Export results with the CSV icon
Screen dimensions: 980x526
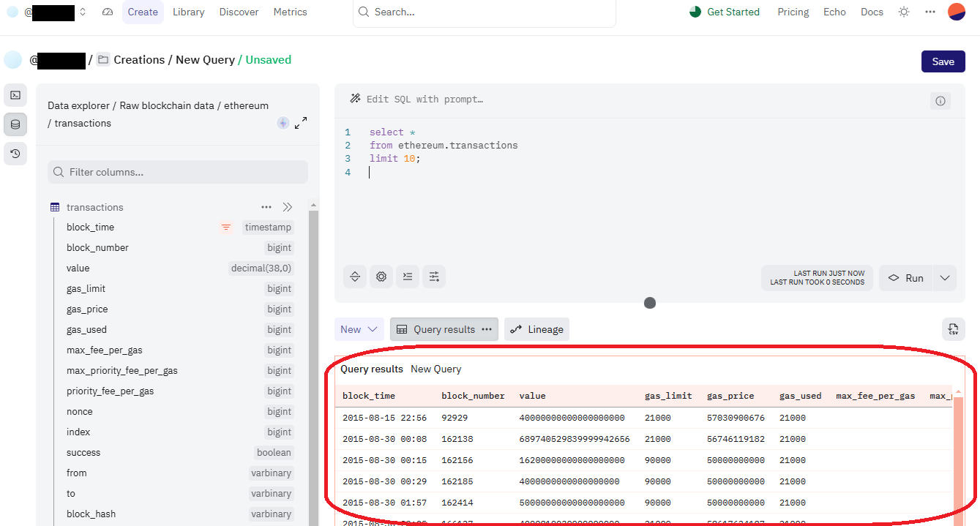[x=953, y=329]
